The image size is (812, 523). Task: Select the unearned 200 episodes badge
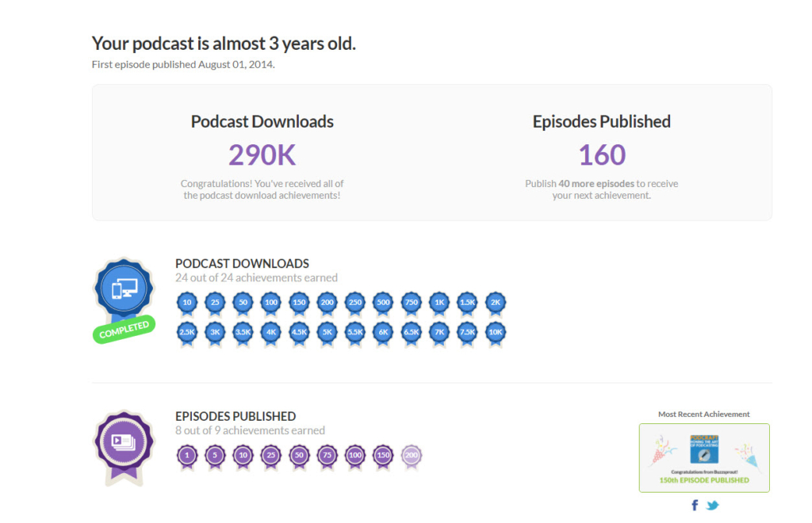(x=412, y=456)
